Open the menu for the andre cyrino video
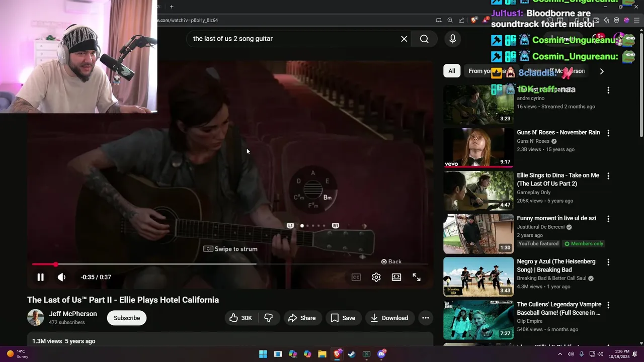 (608, 90)
